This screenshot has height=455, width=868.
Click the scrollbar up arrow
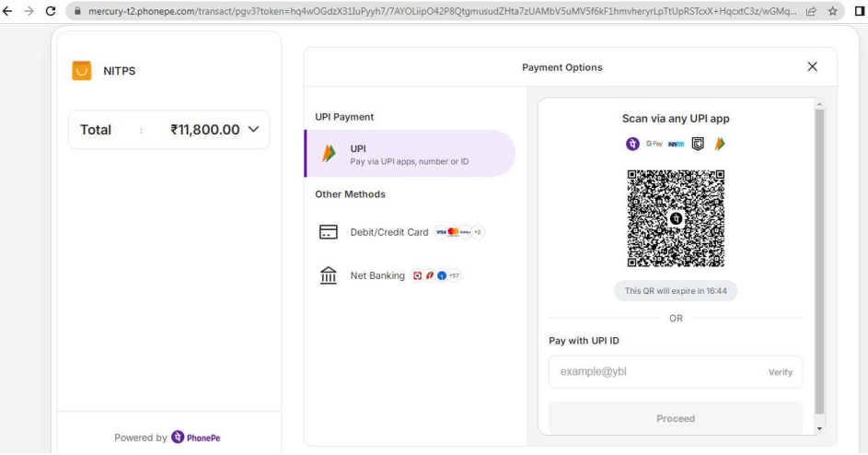click(819, 104)
